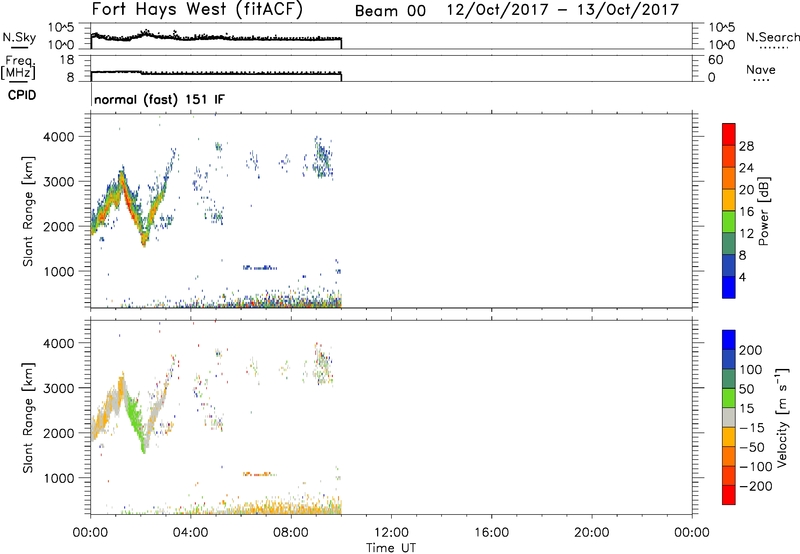Click the noise trace in the N.Sky panel

[x=216, y=37]
